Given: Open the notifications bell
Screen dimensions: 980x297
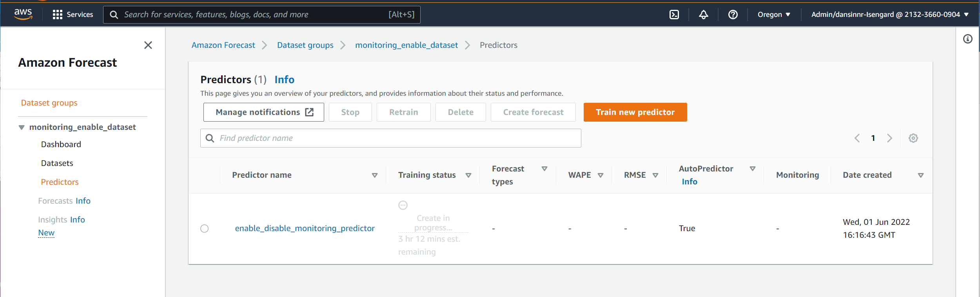Looking at the screenshot, I should pos(704,15).
